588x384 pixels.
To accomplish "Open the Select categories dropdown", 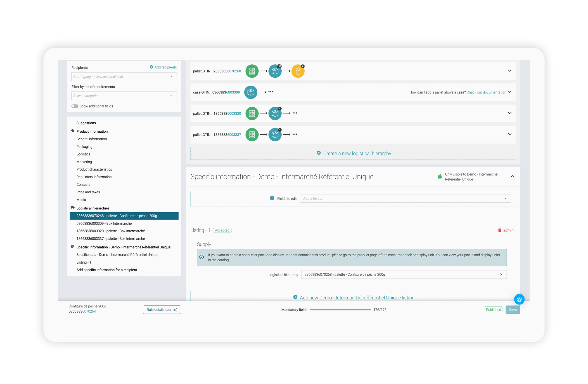I will (124, 96).
